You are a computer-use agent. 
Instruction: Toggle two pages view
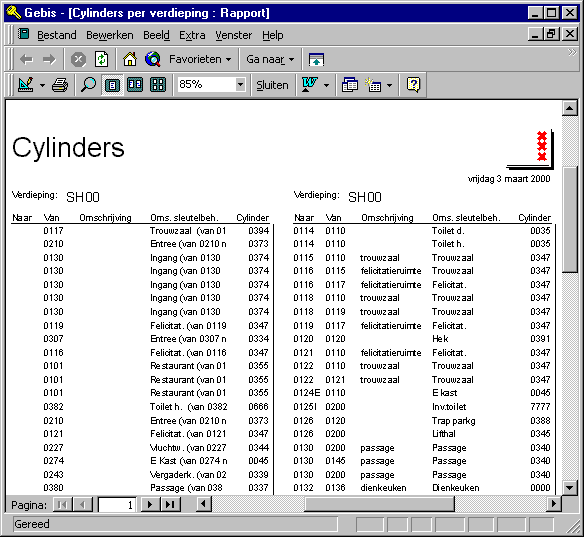(x=135, y=85)
